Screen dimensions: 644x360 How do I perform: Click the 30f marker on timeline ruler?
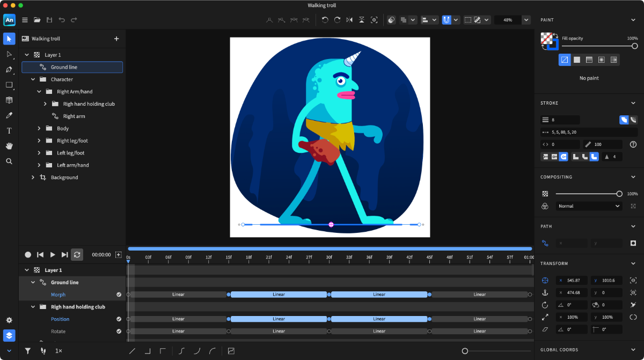click(329, 258)
